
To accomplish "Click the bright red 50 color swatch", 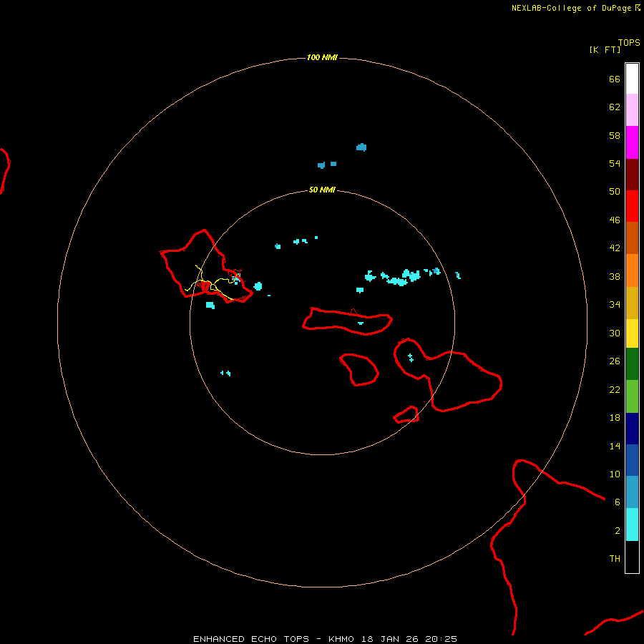I will tap(632, 206).
